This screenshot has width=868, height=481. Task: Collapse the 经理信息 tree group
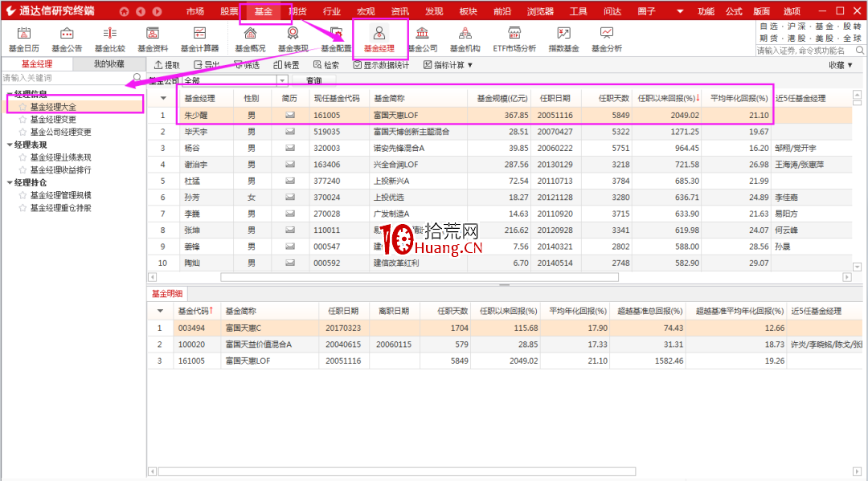pyautogui.click(x=10, y=94)
